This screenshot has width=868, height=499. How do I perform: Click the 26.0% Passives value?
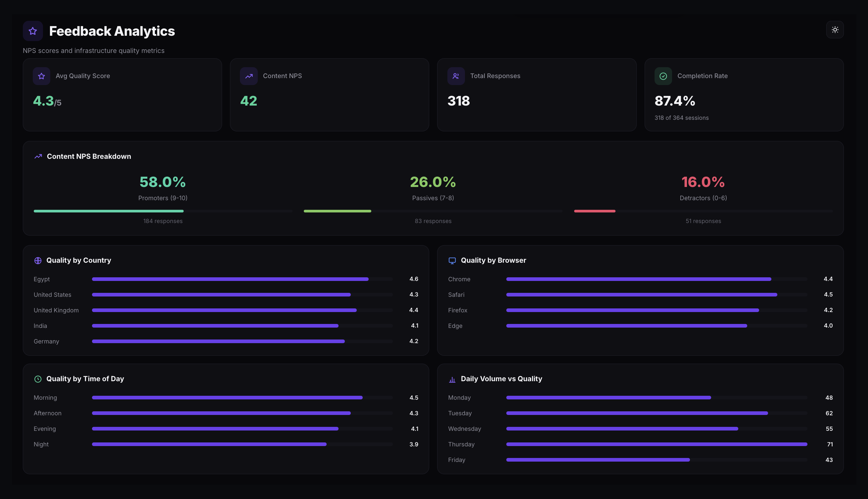point(433,182)
